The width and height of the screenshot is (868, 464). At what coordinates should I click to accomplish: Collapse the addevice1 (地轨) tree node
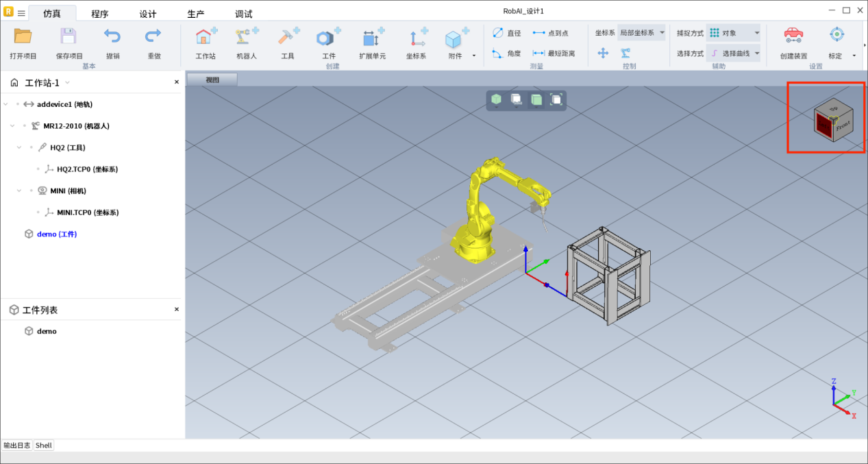pyautogui.click(x=6, y=104)
